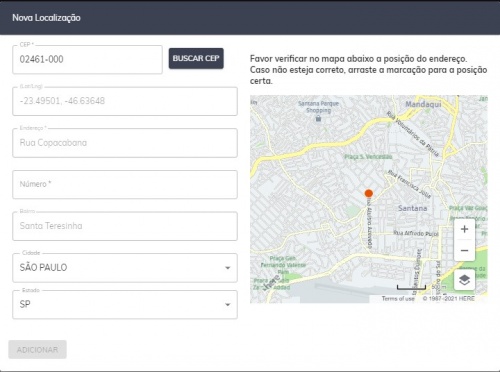
Task: Open the Estado dropdown showing SP
Action: pyautogui.click(x=125, y=305)
